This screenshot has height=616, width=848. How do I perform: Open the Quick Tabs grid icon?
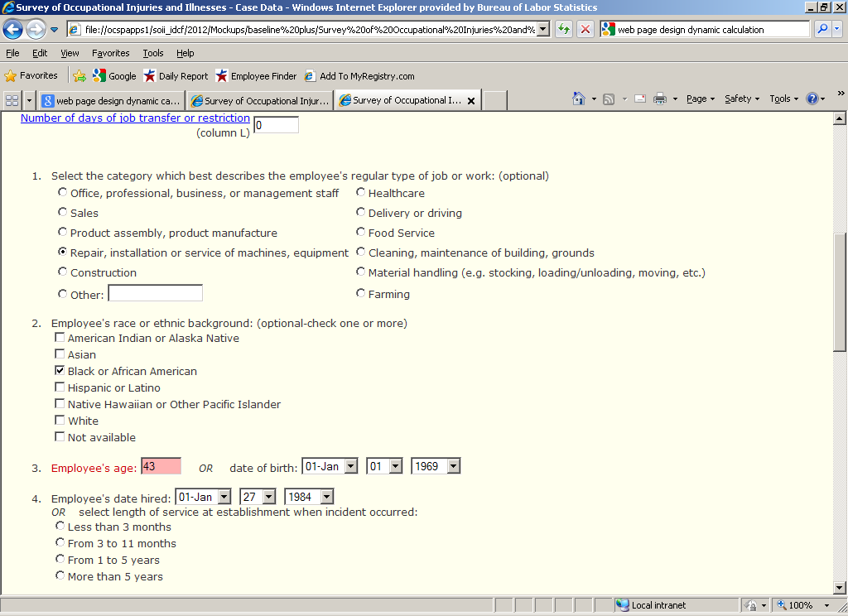click(x=12, y=100)
